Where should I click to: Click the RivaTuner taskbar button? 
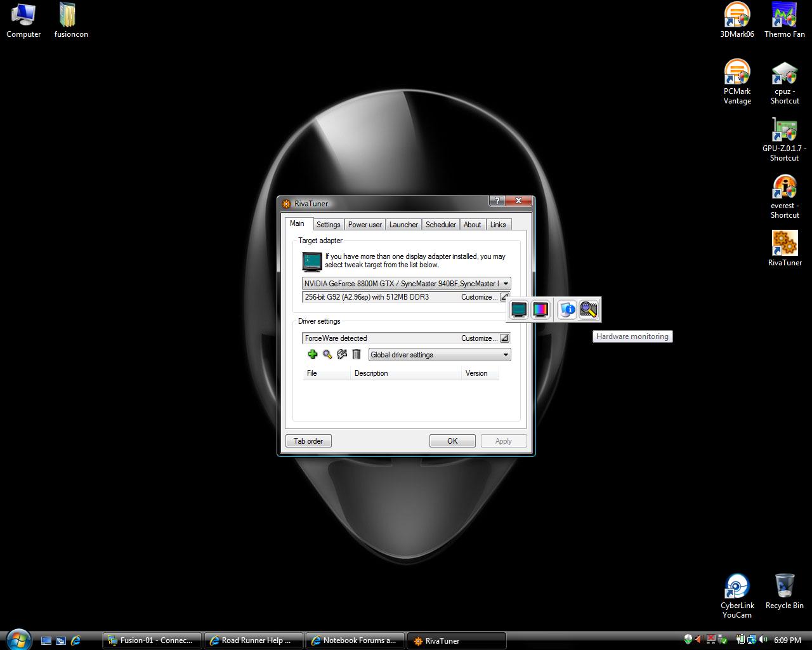point(457,640)
